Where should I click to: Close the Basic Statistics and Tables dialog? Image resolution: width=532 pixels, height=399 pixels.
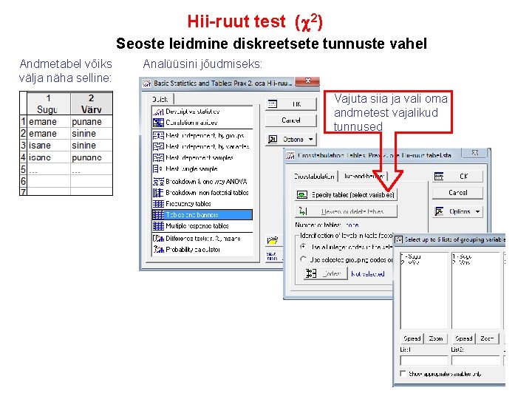(307, 81)
